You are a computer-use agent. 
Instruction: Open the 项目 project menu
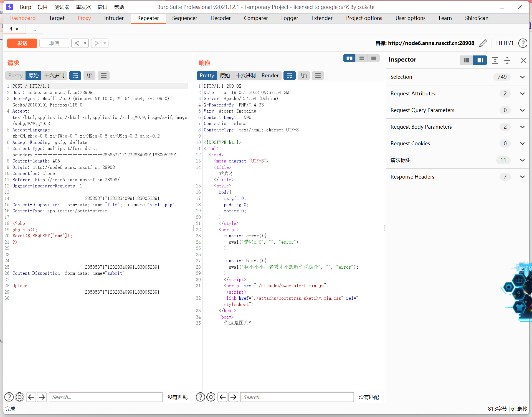click(x=43, y=7)
